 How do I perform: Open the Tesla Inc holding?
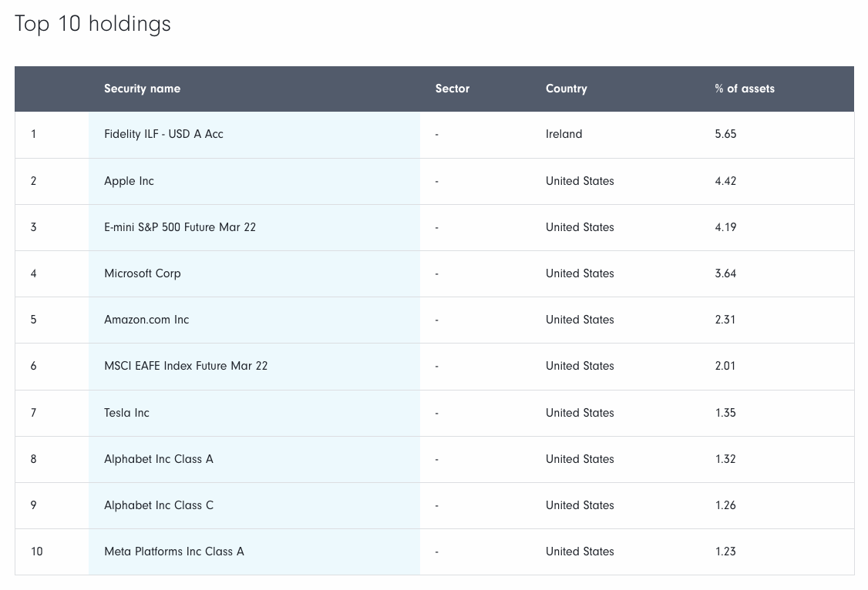(x=126, y=413)
